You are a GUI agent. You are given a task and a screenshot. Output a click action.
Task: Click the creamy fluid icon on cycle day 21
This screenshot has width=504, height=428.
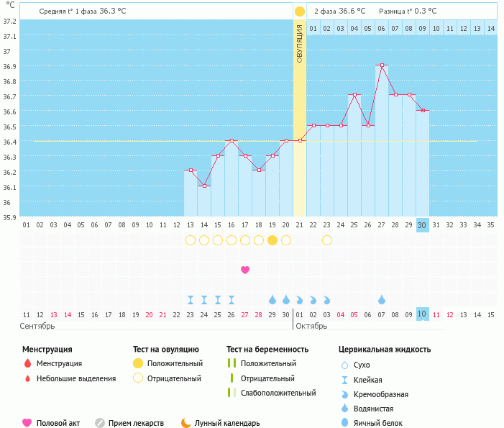point(300,299)
